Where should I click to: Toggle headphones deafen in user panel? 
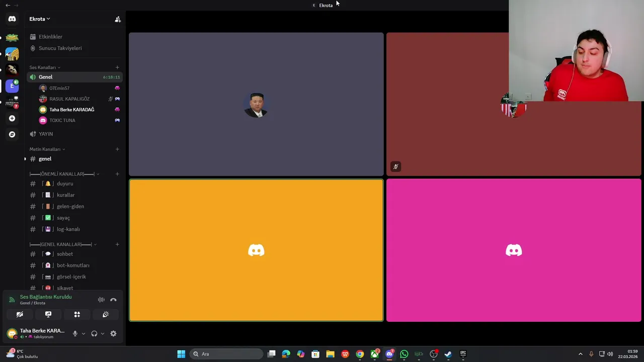click(94, 333)
